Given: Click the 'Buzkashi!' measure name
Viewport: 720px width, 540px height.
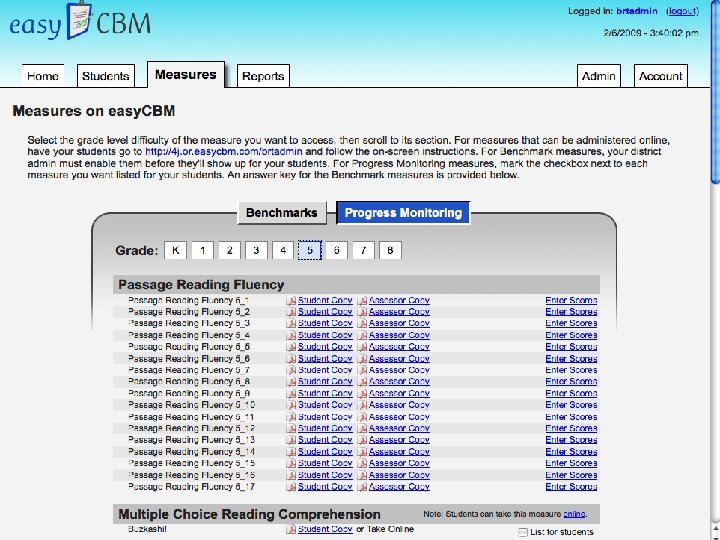Looking at the screenshot, I should [x=147, y=529].
